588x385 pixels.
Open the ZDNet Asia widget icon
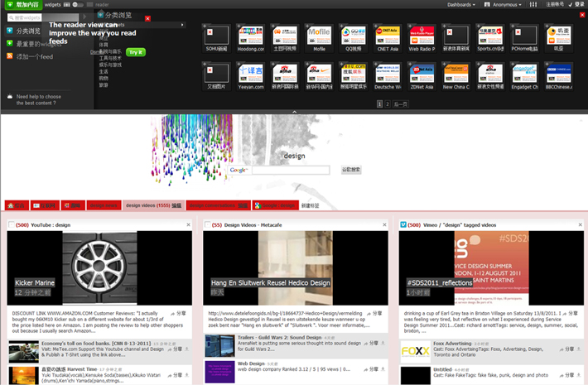click(422, 73)
